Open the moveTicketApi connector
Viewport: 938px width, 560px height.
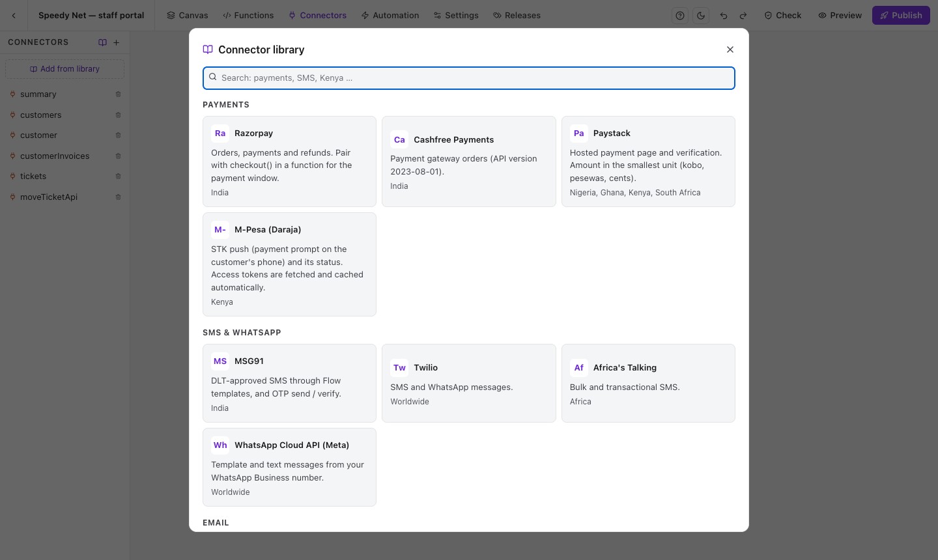pyautogui.click(x=64, y=197)
